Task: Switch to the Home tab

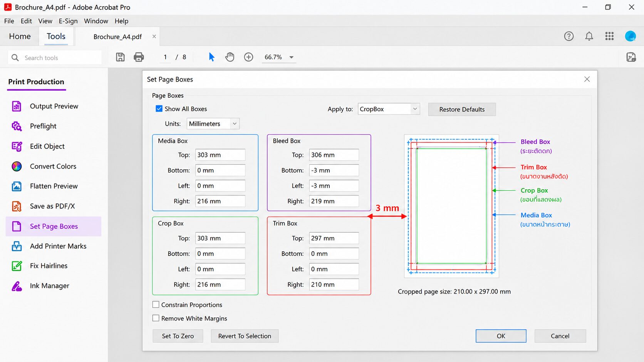Action: pyautogui.click(x=20, y=37)
